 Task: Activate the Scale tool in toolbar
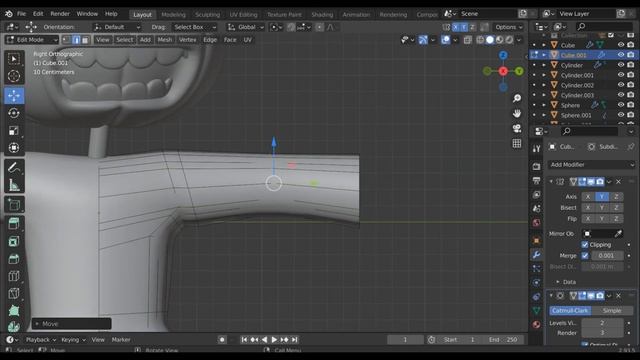click(x=14, y=130)
